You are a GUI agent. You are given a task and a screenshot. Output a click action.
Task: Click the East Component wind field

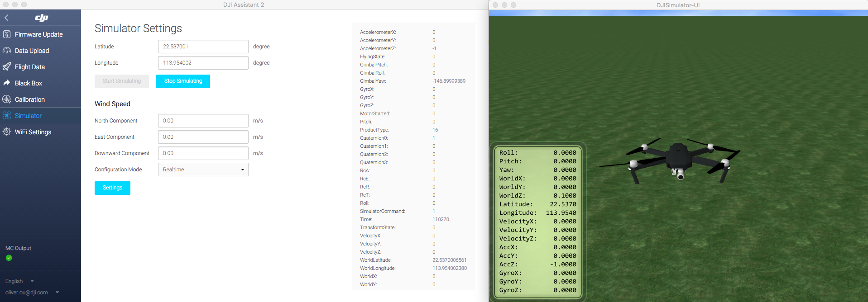point(203,137)
